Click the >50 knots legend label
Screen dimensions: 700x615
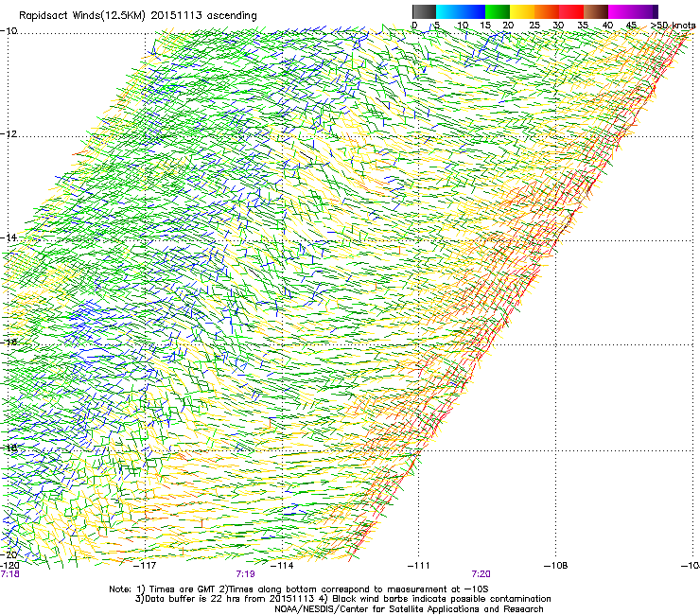point(674,25)
